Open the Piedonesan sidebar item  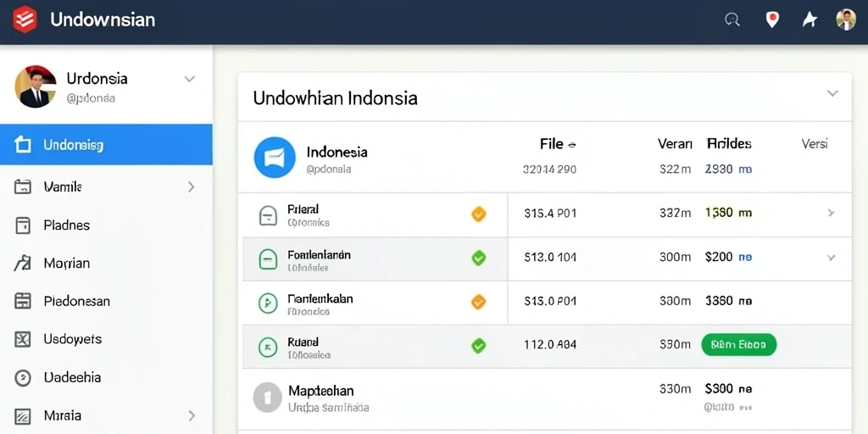(106, 301)
